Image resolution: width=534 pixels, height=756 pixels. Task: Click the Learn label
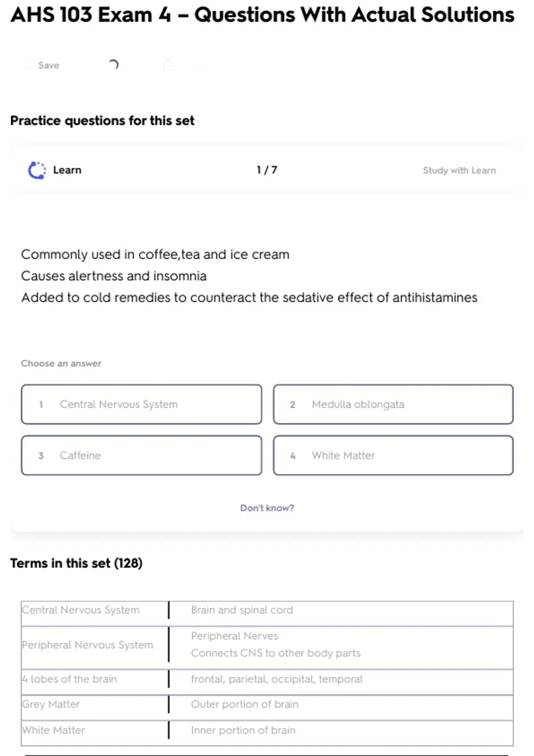pyautogui.click(x=67, y=170)
